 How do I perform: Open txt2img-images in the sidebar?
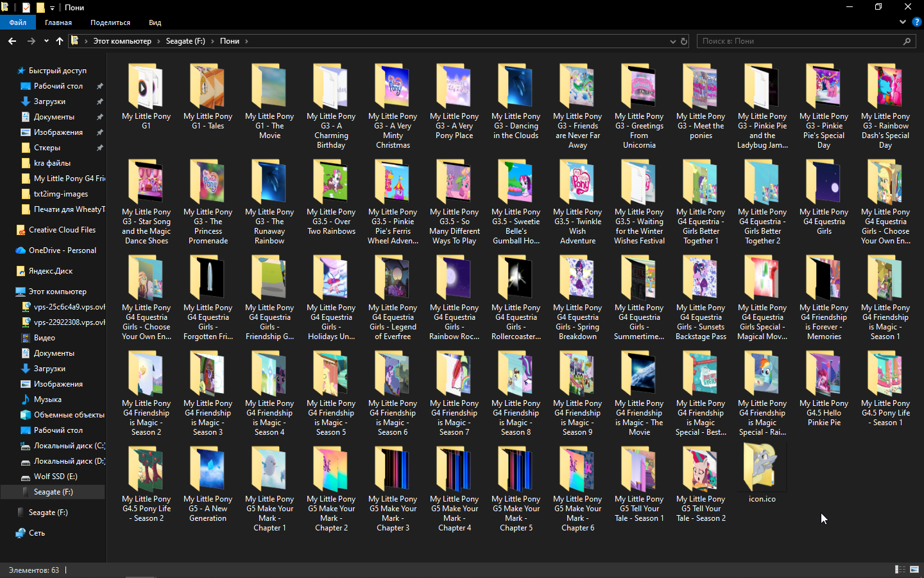61,194
